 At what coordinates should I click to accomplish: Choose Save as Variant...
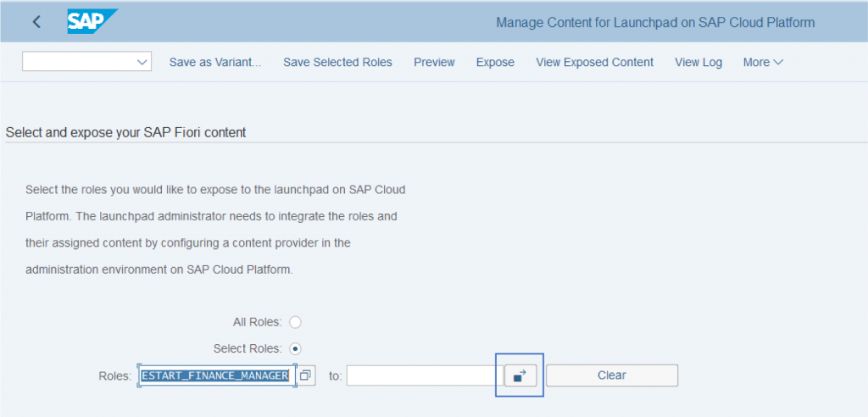(x=215, y=62)
